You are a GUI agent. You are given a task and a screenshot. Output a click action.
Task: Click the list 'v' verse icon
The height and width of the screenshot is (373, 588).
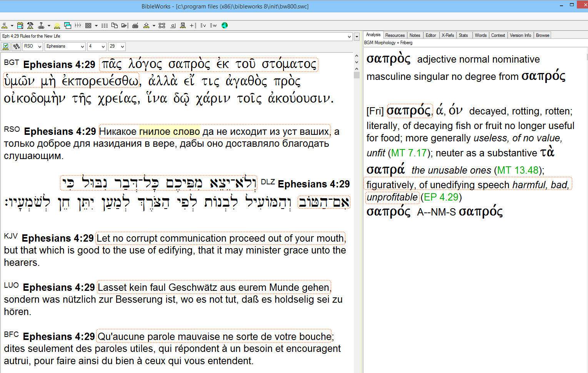pos(203,25)
